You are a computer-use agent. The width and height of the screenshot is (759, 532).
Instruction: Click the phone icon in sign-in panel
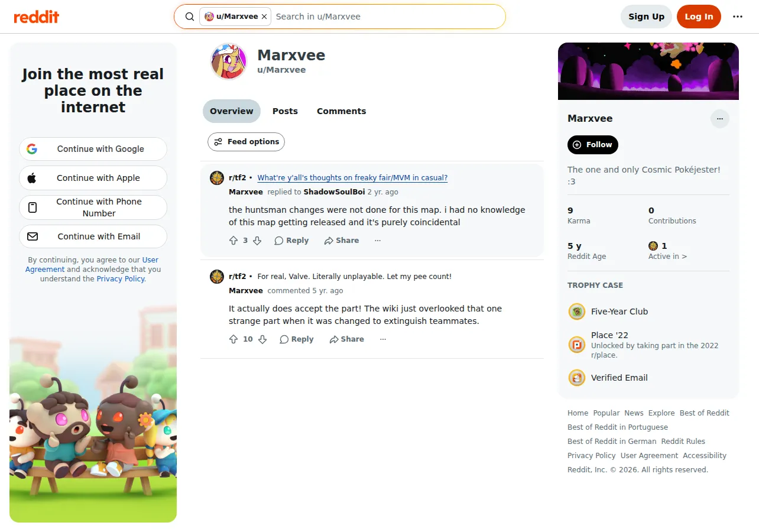pyautogui.click(x=33, y=207)
